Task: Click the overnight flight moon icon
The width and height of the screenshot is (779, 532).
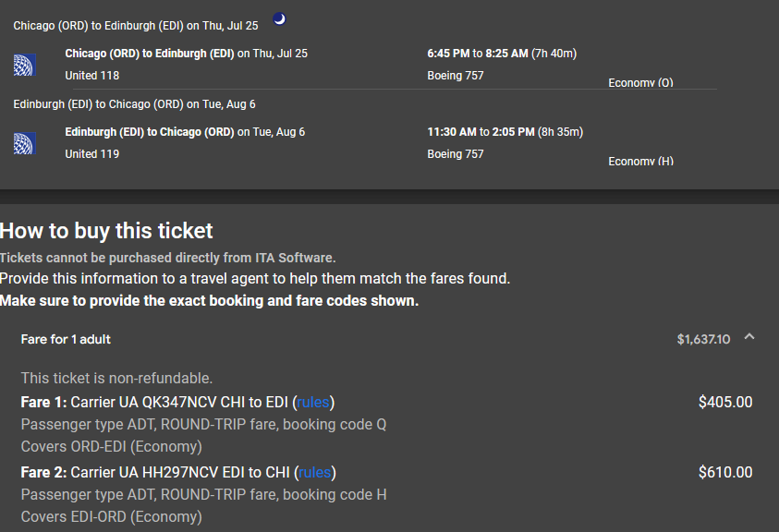Action: coord(280,18)
